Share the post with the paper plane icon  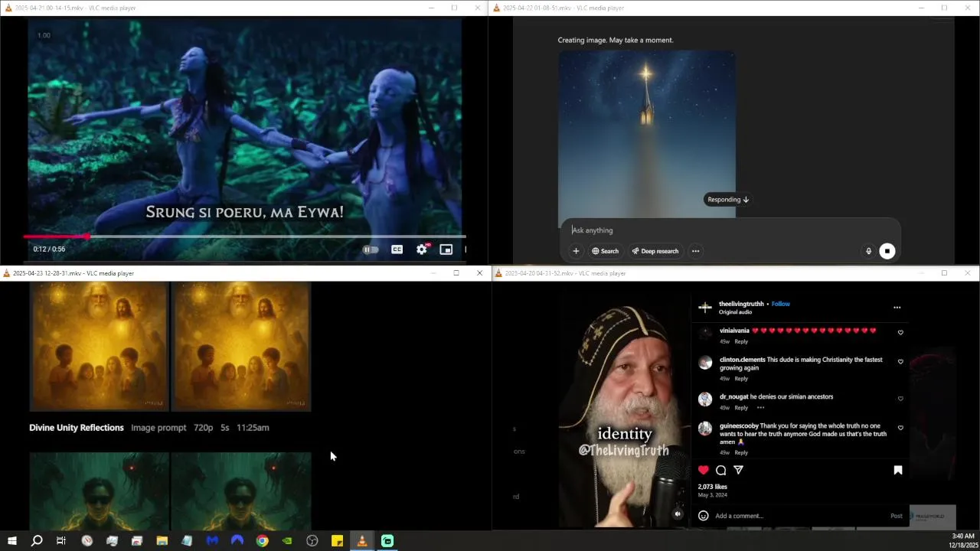[739, 470]
